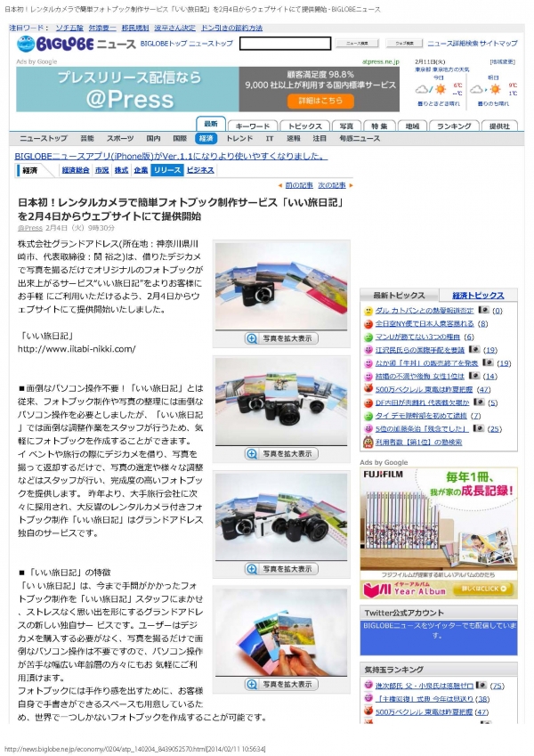The width and height of the screenshot is (534, 756).
Task: Click the ニュース検索 button
Action: pyautogui.click(x=357, y=44)
